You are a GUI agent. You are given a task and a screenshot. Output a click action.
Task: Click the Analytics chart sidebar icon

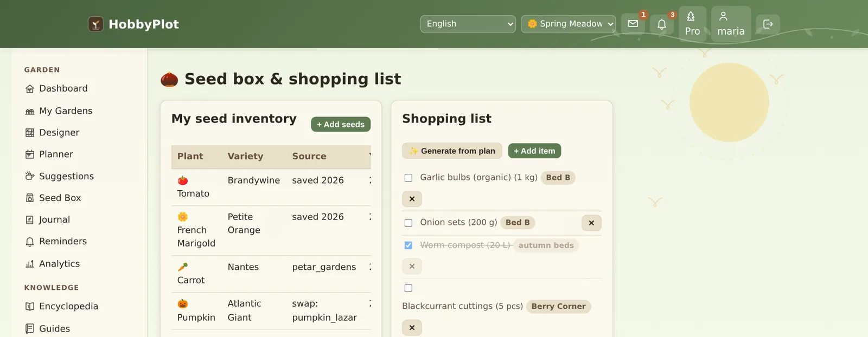(x=30, y=264)
